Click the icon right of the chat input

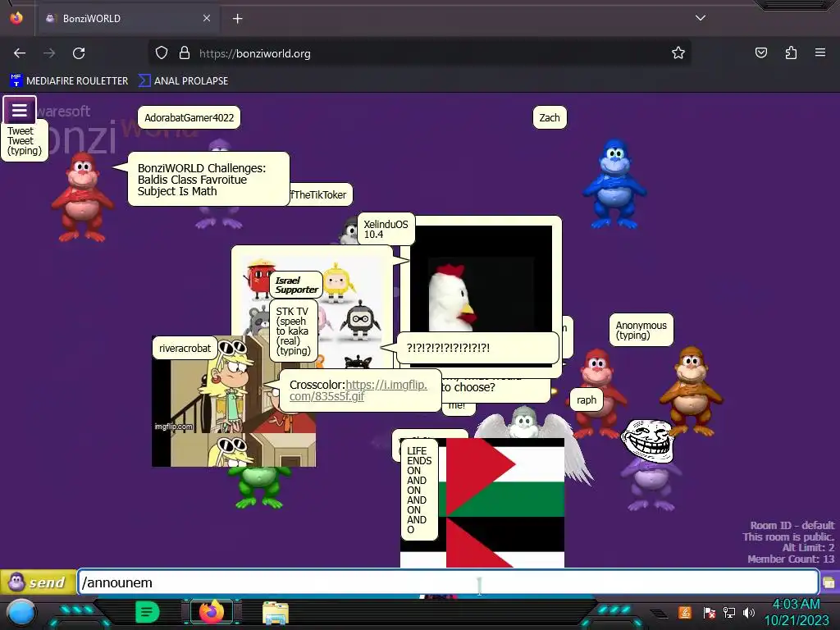pos(829,582)
